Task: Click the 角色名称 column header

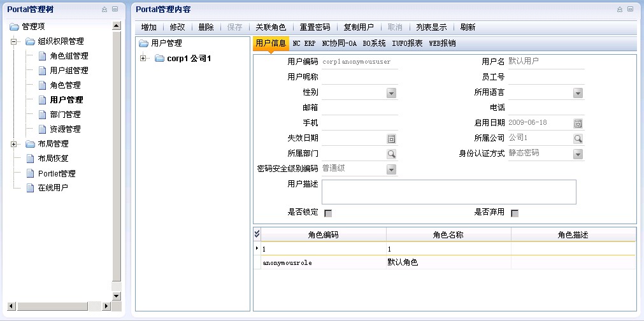Action: click(x=448, y=235)
